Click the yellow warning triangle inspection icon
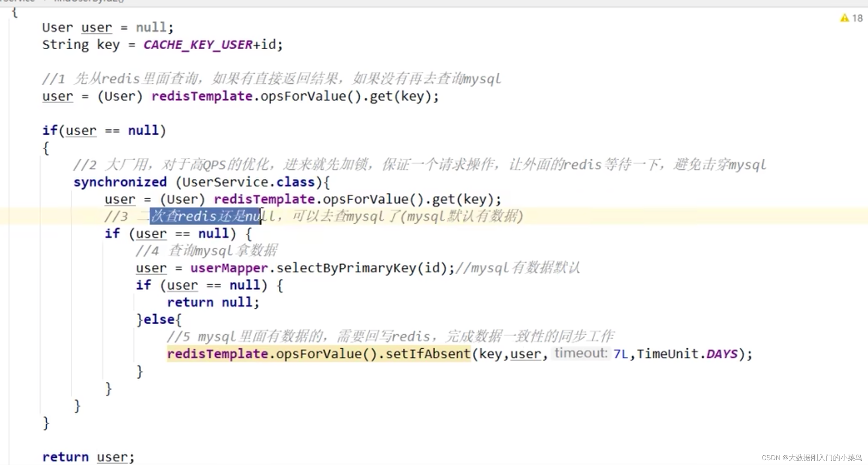868x465 pixels. [x=844, y=18]
